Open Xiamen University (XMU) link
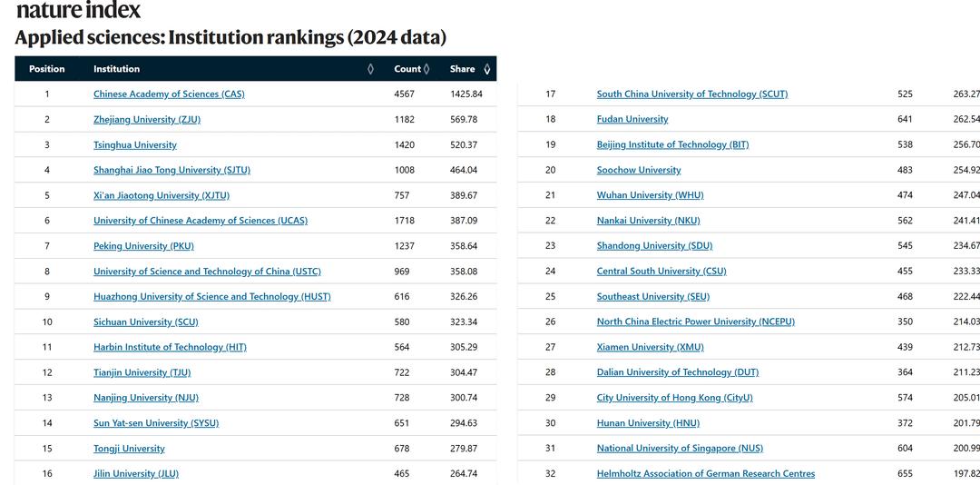 tap(651, 347)
